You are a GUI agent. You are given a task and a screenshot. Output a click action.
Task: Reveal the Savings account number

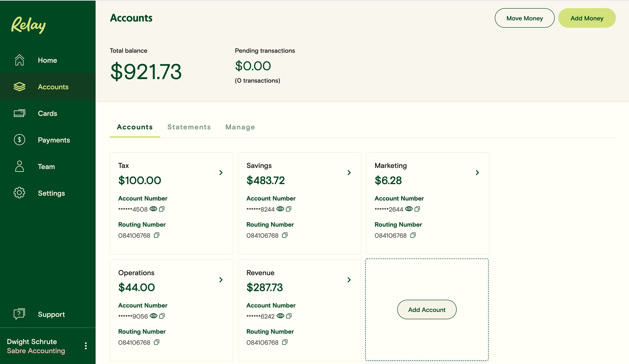pos(280,209)
